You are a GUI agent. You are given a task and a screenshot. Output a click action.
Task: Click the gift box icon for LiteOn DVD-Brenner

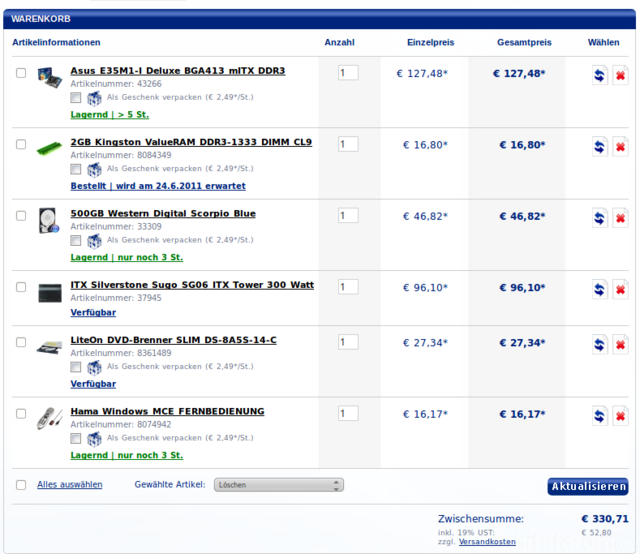(94, 367)
